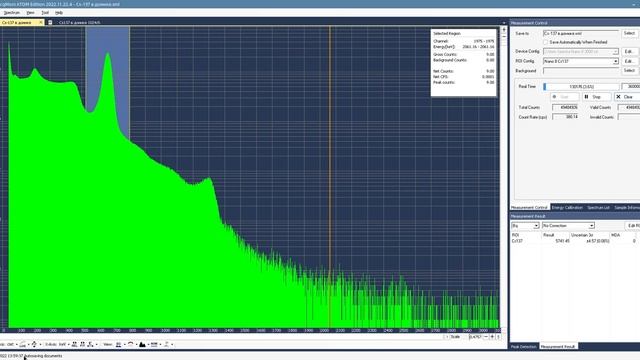This screenshot has height=360, width=640.
Task: Click the Selected Region info box
Action: [464, 62]
